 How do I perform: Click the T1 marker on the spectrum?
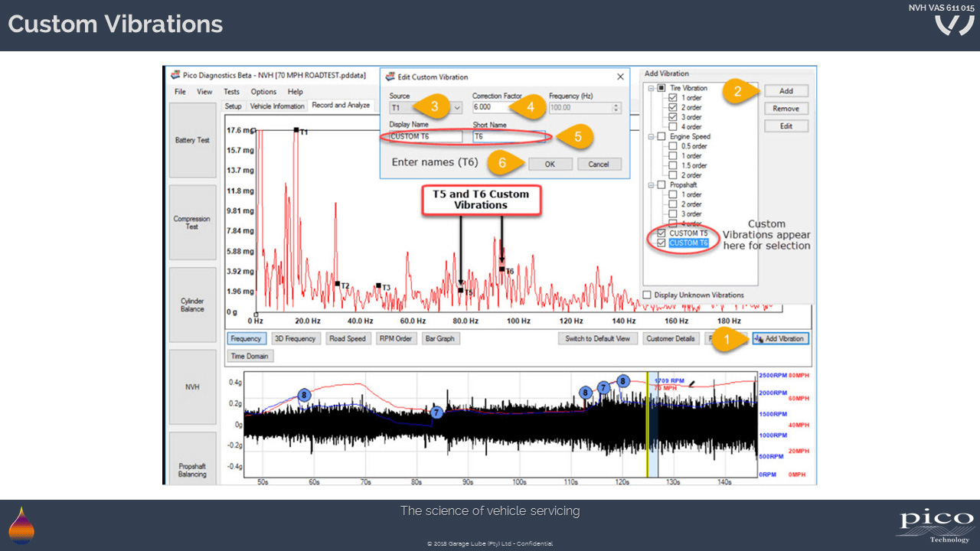point(296,130)
